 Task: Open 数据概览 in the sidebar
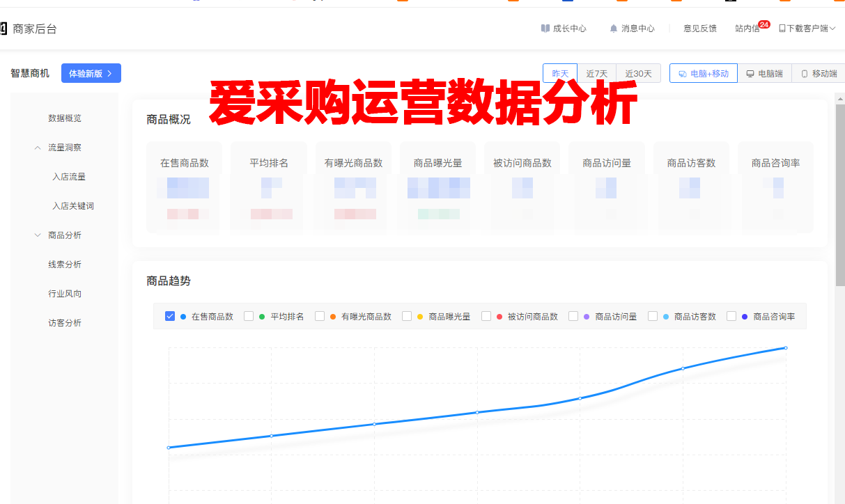click(65, 118)
